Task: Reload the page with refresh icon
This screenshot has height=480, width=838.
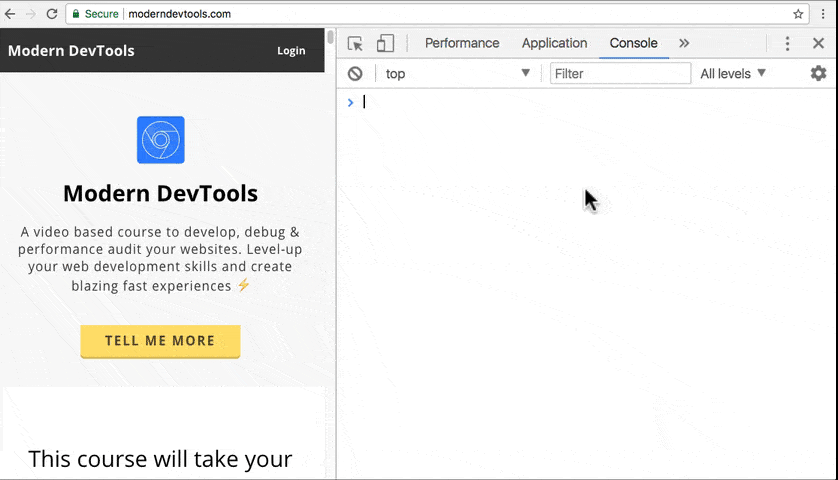Action: click(52, 14)
